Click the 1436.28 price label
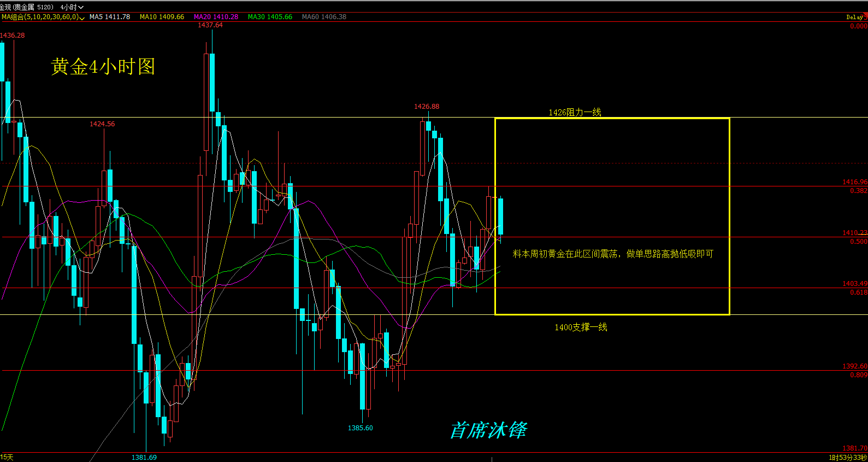The image size is (868, 462). click(13, 36)
